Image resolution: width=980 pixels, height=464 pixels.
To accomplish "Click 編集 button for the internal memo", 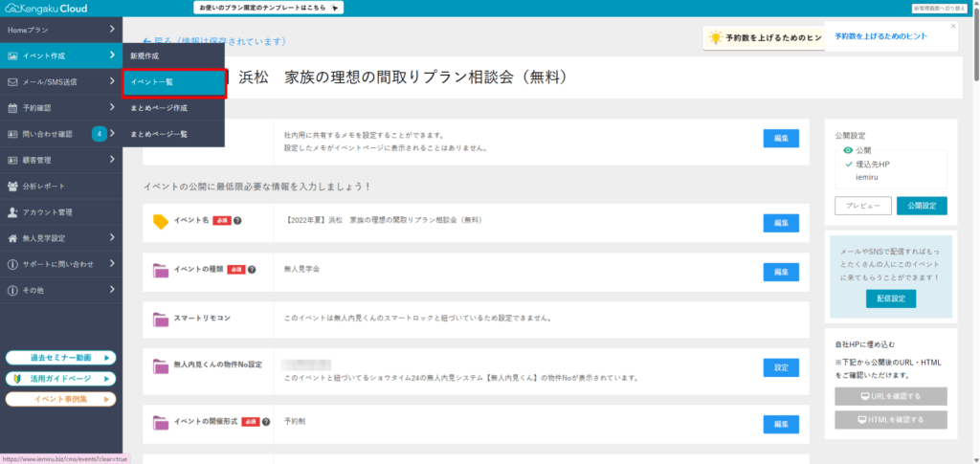I will (781, 138).
